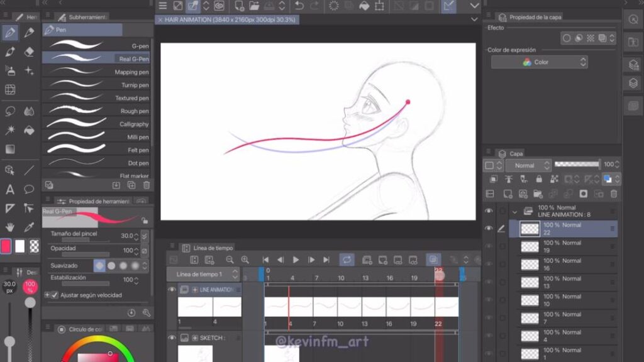This screenshot has width=644, height=362.
Task: Select the Balloon tool
Action: tap(29, 189)
